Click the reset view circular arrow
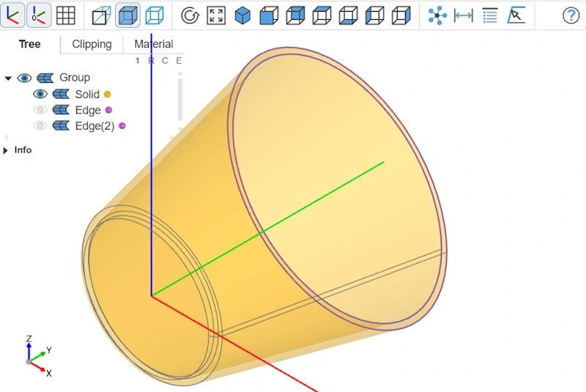 [x=190, y=15]
